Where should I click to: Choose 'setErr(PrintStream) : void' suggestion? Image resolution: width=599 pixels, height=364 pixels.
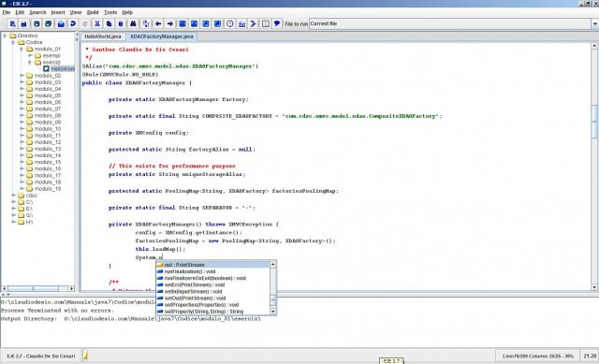click(x=212, y=285)
